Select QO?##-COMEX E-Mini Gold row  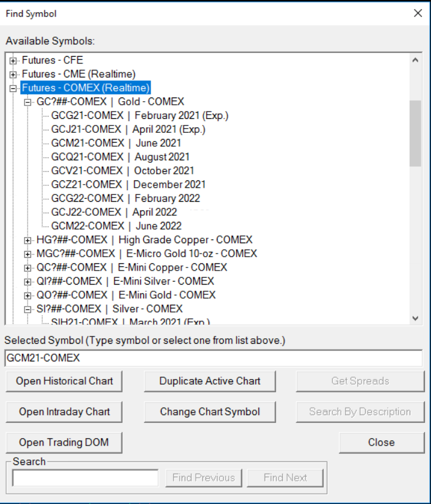pyautogui.click(x=126, y=295)
